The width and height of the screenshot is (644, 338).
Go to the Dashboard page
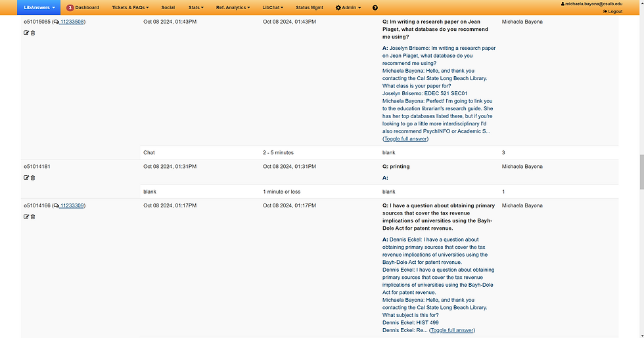(87, 7)
